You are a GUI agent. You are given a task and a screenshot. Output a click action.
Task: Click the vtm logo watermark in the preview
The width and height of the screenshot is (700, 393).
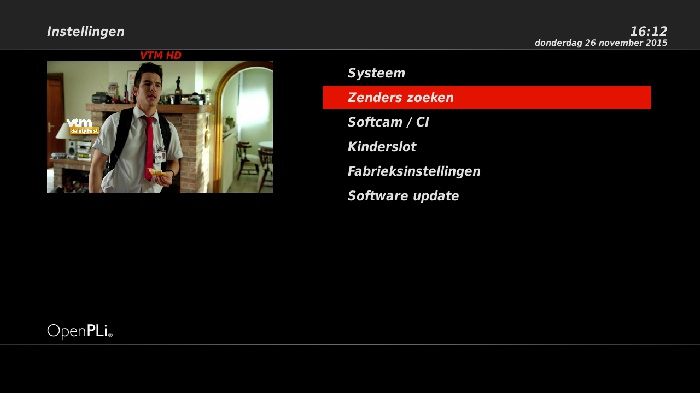click(82, 125)
